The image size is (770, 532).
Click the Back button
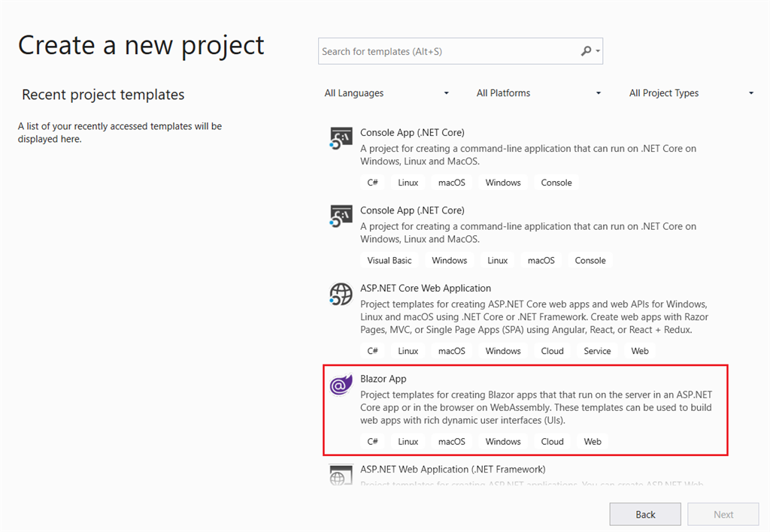click(645, 515)
